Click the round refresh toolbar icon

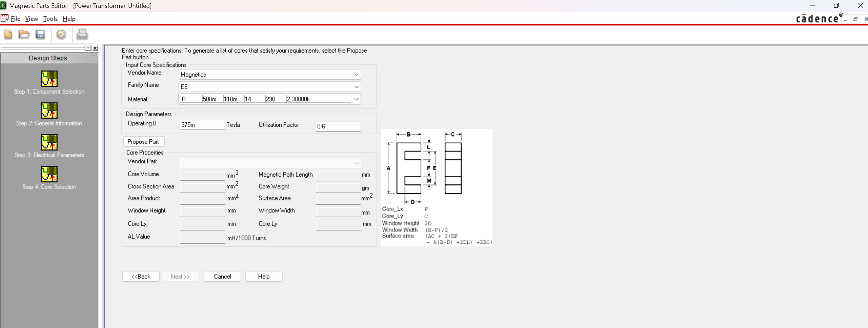pos(61,35)
